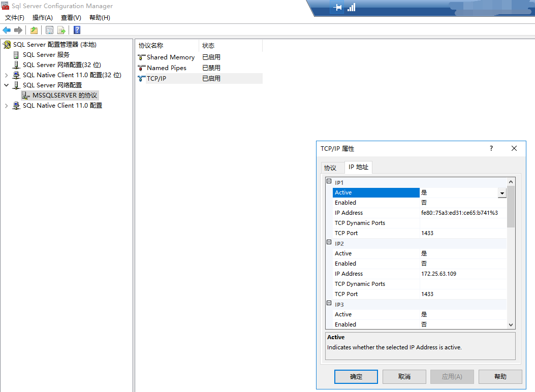Screen dimensions: 535x392
Task: Click the signal strength icon in connection bar
Action: coord(351,7)
